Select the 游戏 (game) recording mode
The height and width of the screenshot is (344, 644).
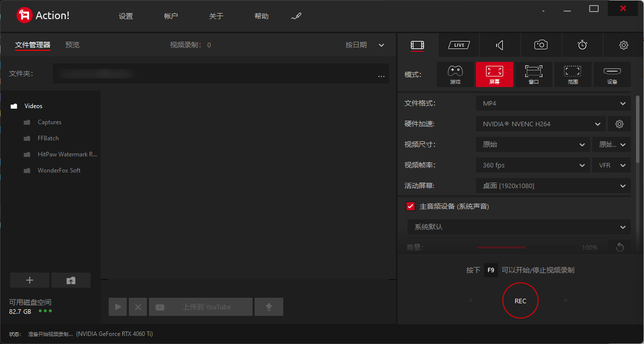coord(455,74)
